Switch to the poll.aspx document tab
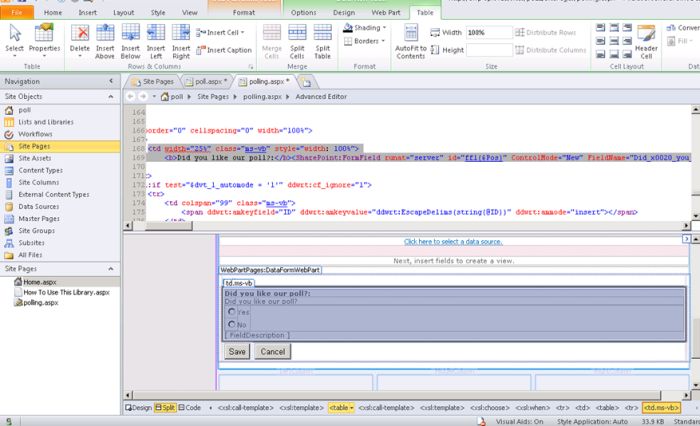This screenshot has height=426, width=700. (x=209, y=80)
